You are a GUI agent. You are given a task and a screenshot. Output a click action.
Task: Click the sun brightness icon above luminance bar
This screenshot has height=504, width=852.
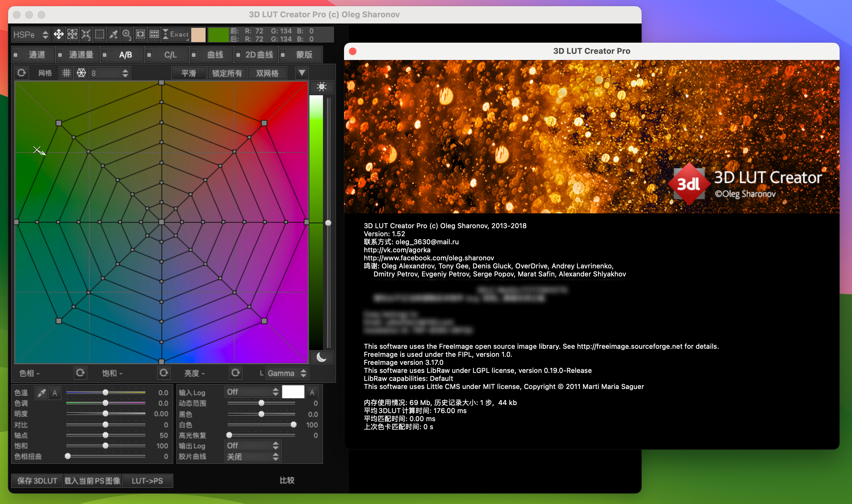pyautogui.click(x=321, y=87)
